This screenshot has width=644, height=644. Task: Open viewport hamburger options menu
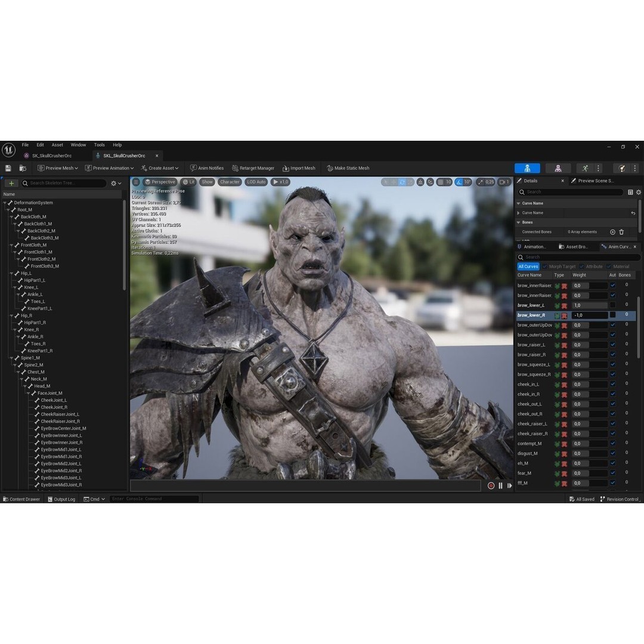(136, 182)
